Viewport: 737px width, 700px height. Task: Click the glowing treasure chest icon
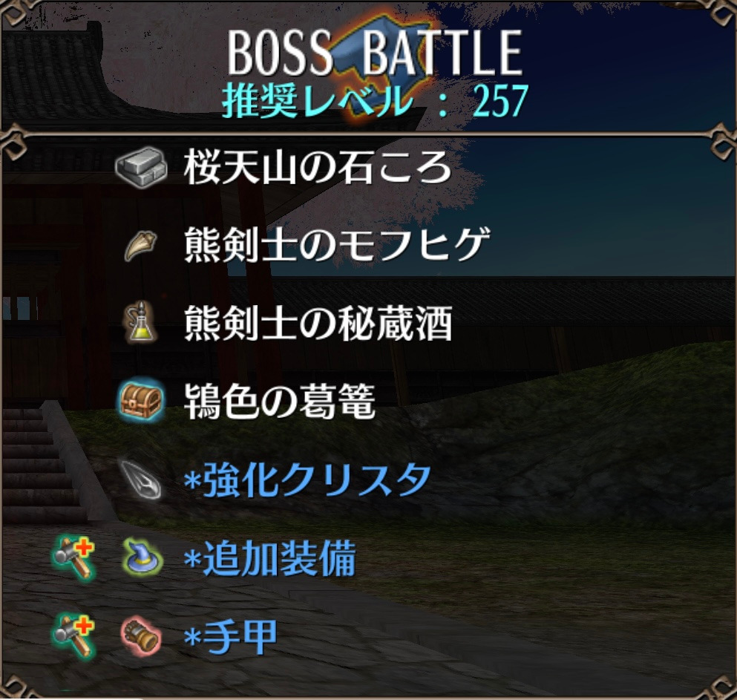(140, 401)
